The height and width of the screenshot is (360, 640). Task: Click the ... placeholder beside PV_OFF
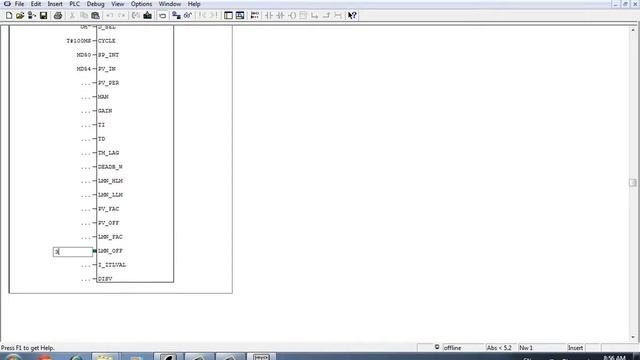[x=86, y=224]
